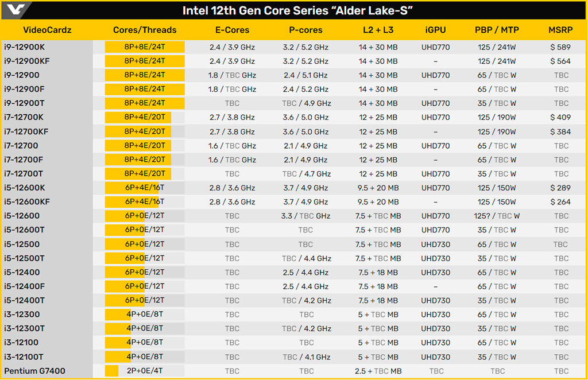This screenshot has height=380, width=588.
Task: Select the i3-12300 row name
Action: click(22, 315)
